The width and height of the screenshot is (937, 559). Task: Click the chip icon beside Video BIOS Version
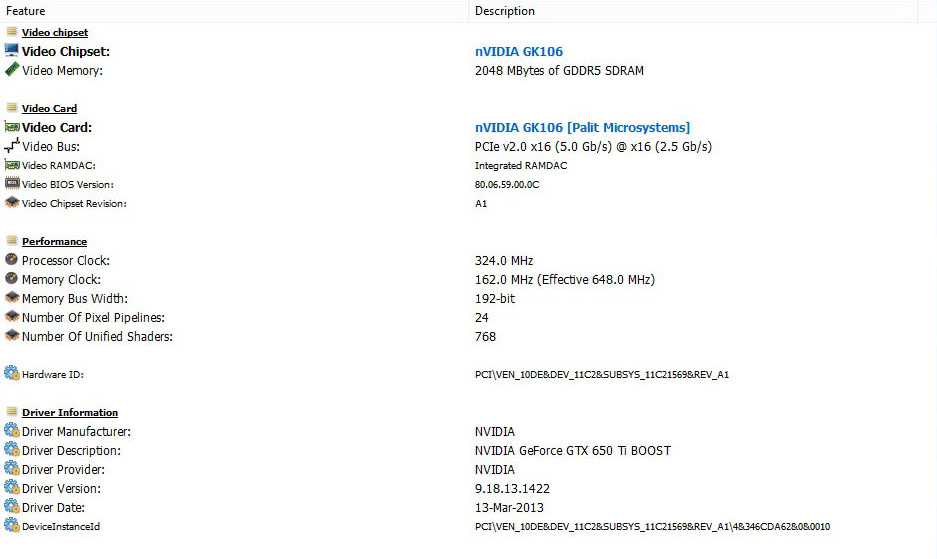tap(12, 183)
